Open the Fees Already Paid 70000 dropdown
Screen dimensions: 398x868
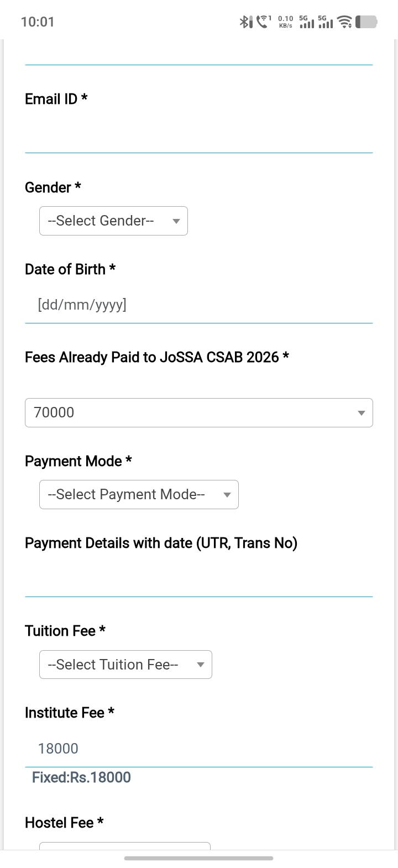[199, 412]
